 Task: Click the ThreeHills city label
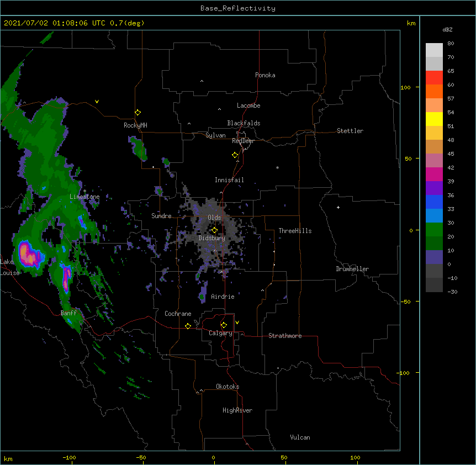(x=295, y=231)
